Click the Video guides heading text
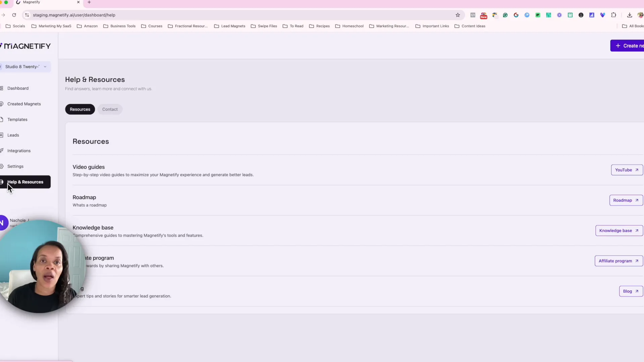 point(89,167)
